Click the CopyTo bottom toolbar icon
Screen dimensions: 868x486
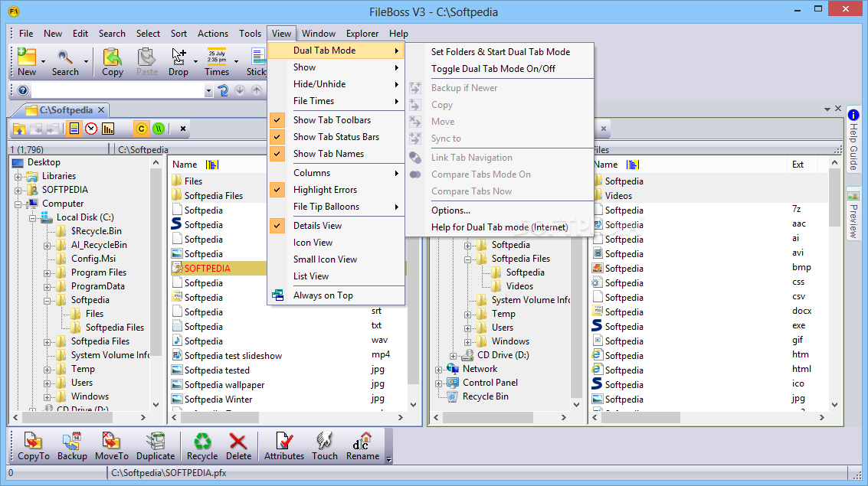pos(34,447)
